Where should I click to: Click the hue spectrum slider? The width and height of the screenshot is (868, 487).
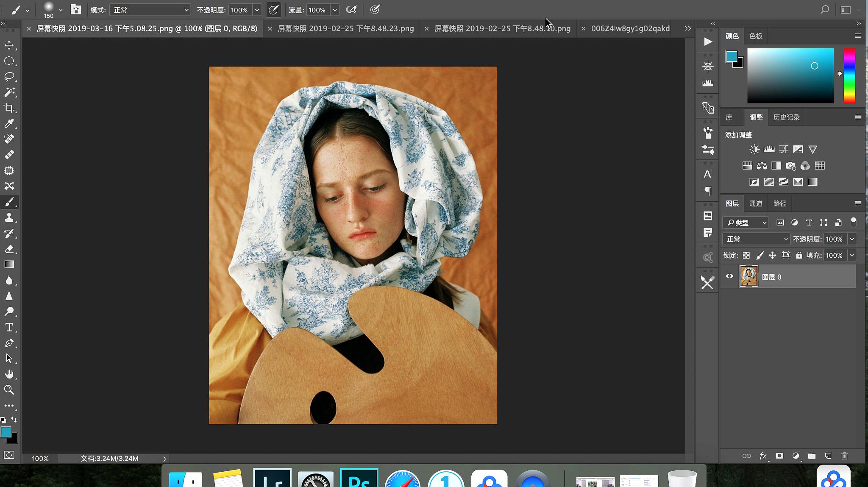[849, 76]
